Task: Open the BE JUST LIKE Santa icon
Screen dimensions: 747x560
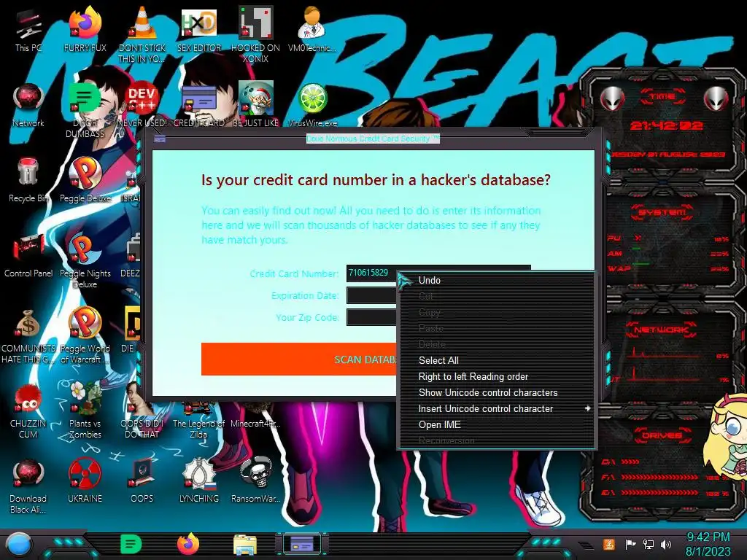Action: [256, 105]
